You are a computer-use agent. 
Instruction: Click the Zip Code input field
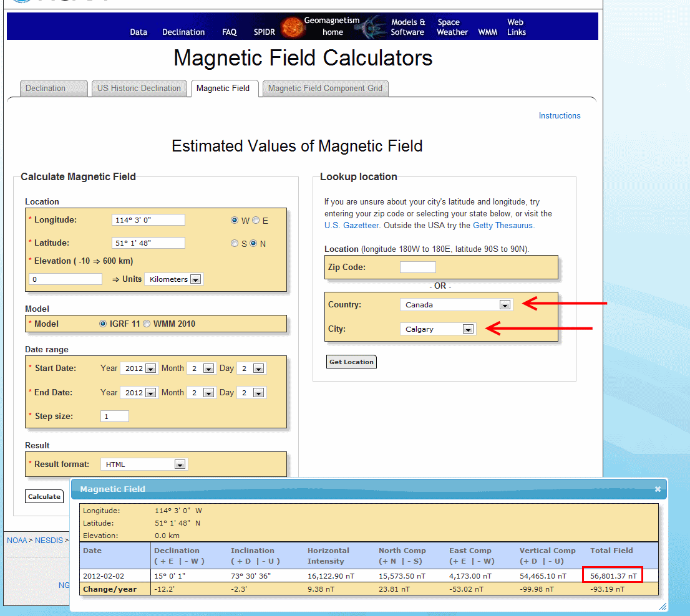coord(417,267)
